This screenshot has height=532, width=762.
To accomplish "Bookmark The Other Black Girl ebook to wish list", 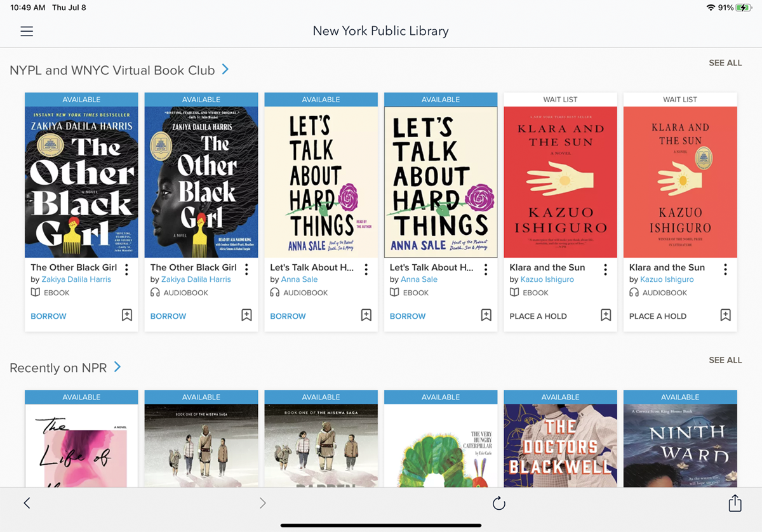I will [x=127, y=316].
